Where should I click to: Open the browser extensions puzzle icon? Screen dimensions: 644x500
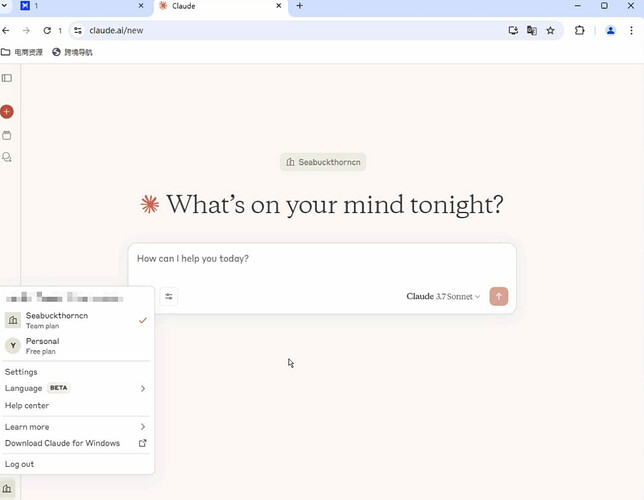click(579, 30)
